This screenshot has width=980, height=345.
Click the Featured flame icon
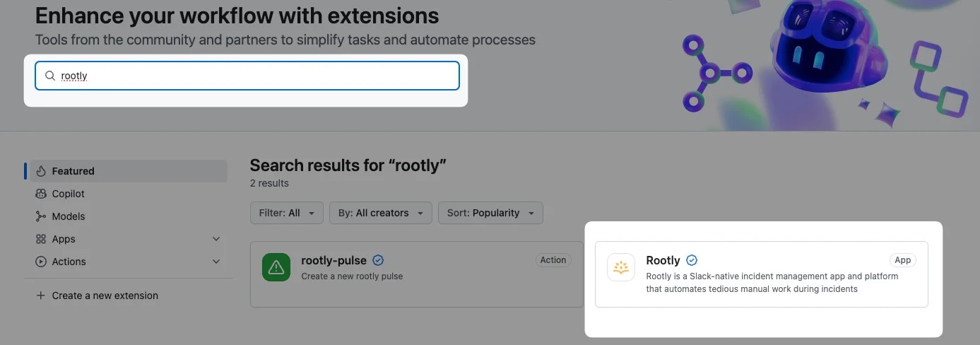click(x=41, y=171)
